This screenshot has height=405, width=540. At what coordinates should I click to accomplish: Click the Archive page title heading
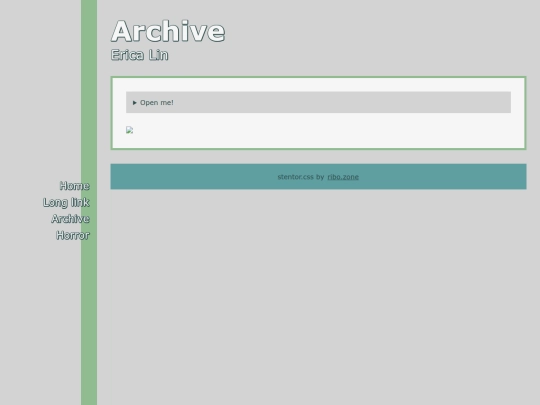point(168,31)
